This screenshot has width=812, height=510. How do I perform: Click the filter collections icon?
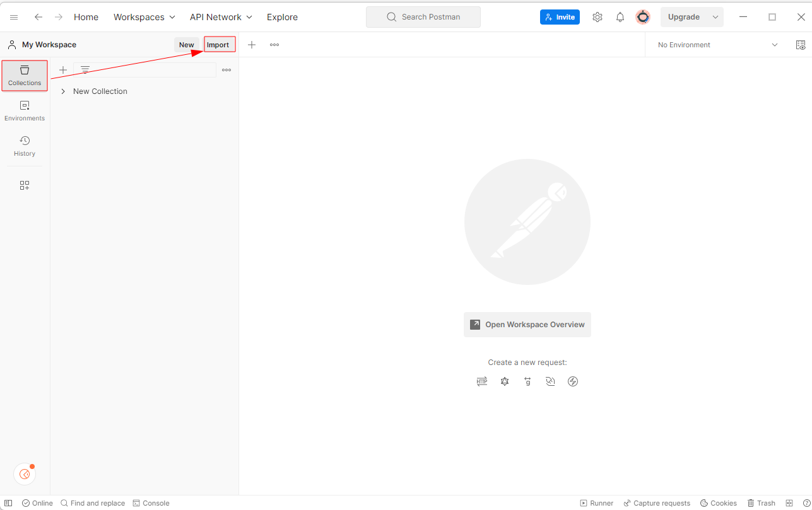[x=85, y=70]
